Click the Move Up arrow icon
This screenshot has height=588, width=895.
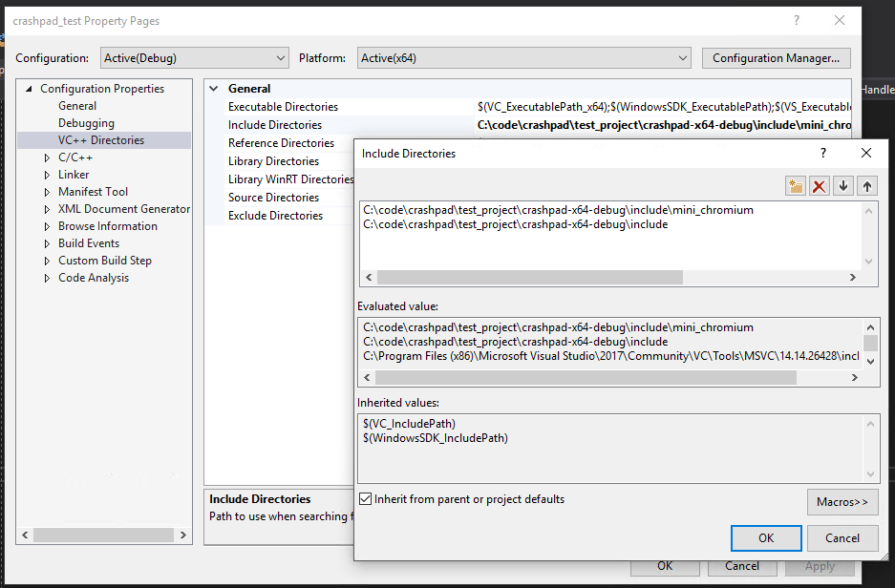tap(866, 186)
